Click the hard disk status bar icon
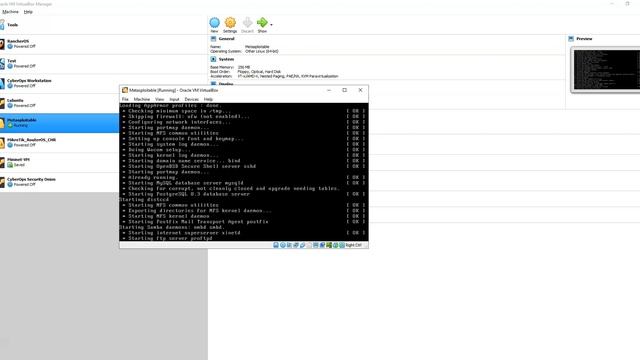 click(276, 245)
